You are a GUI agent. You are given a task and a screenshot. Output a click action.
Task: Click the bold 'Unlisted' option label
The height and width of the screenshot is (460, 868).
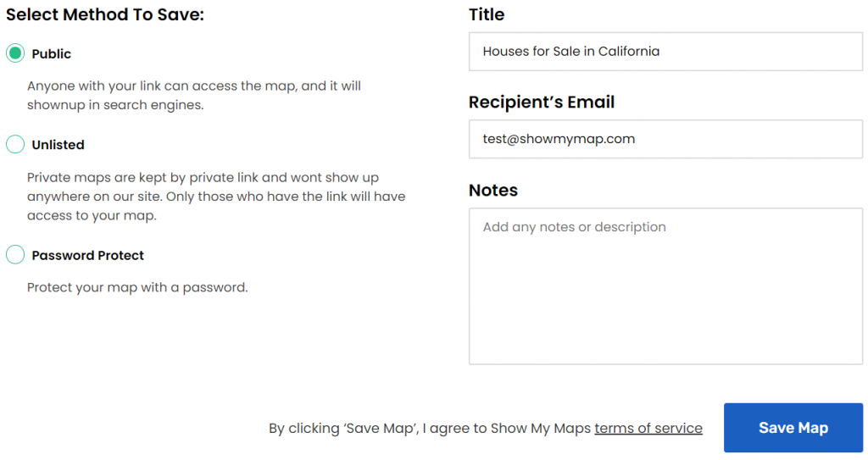click(58, 145)
